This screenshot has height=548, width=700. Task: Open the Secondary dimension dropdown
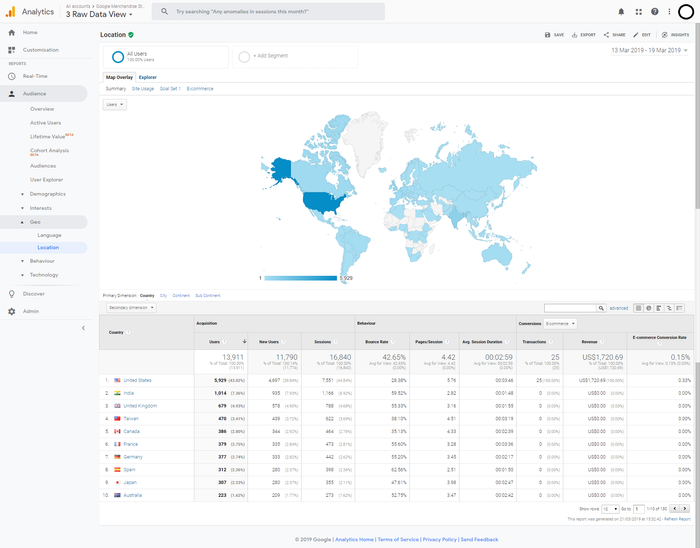(131, 308)
